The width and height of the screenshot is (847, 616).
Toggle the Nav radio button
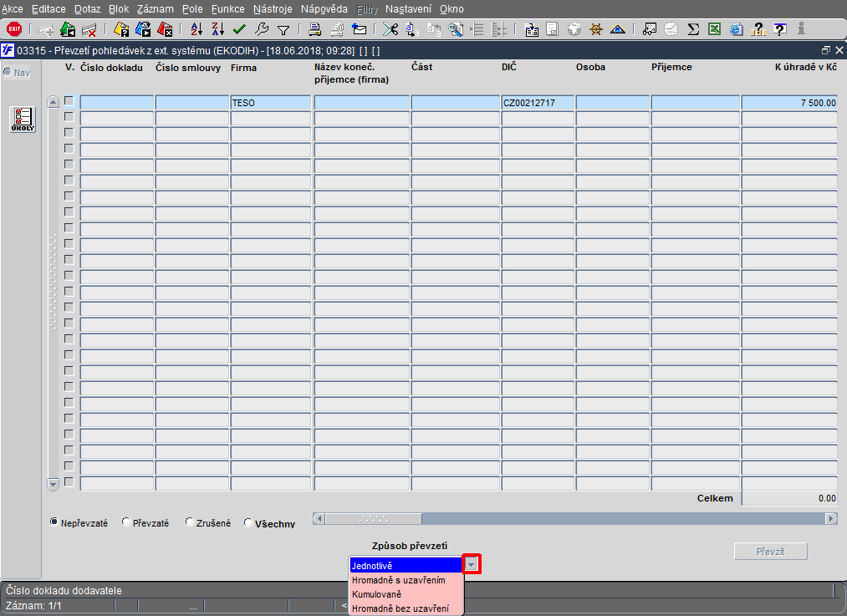tap(8, 73)
